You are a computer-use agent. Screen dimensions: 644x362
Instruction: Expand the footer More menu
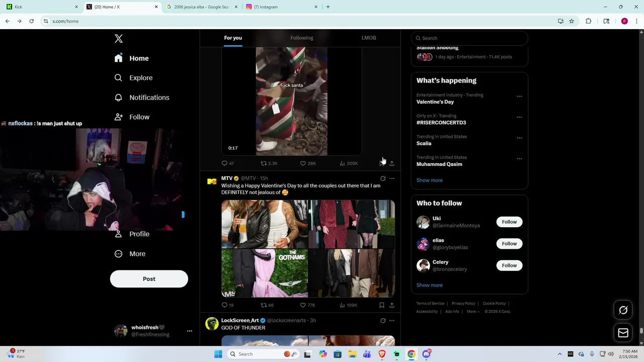click(x=472, y=312)
